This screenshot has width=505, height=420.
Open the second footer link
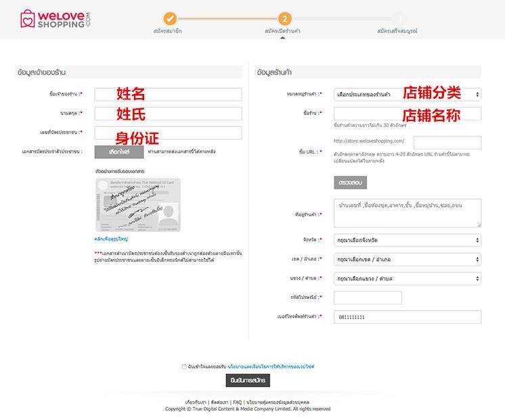(x=219, y=402)
